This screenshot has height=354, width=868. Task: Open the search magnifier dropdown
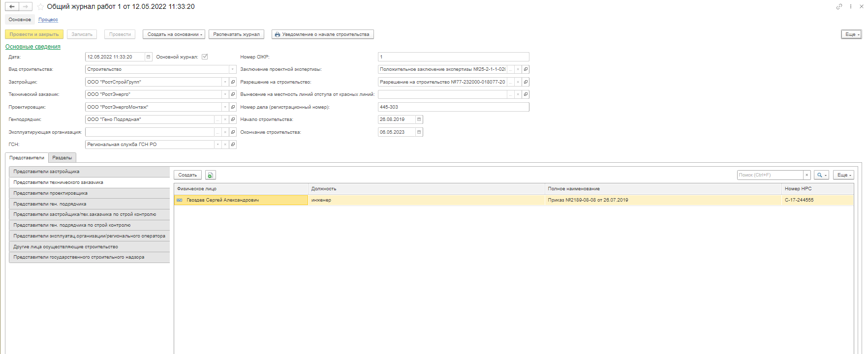(821, 175)
